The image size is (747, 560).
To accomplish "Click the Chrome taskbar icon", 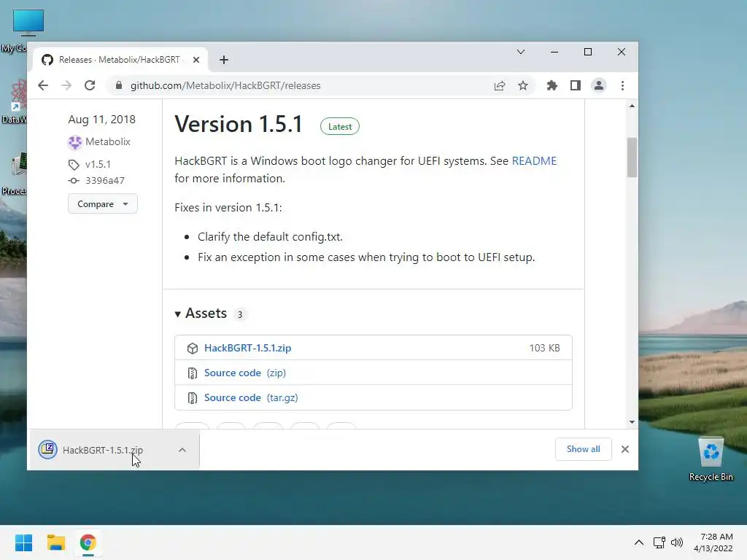I will (88, 542).
